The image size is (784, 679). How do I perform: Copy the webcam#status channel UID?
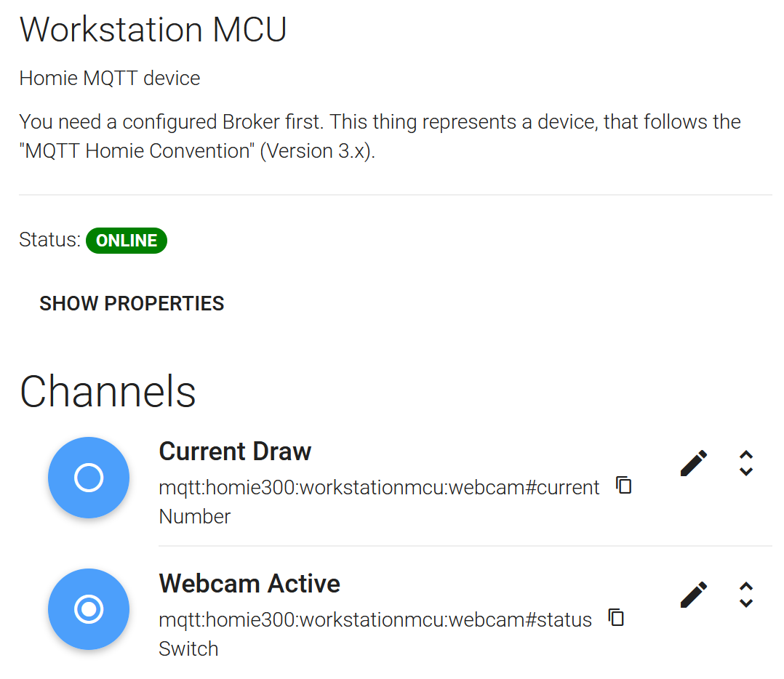pos(616,617)
